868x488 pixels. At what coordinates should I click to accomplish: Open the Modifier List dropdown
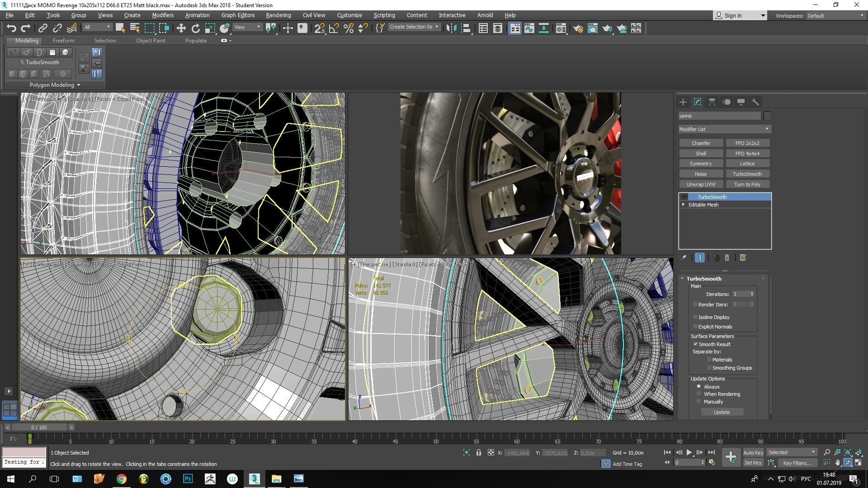[724, 129]
